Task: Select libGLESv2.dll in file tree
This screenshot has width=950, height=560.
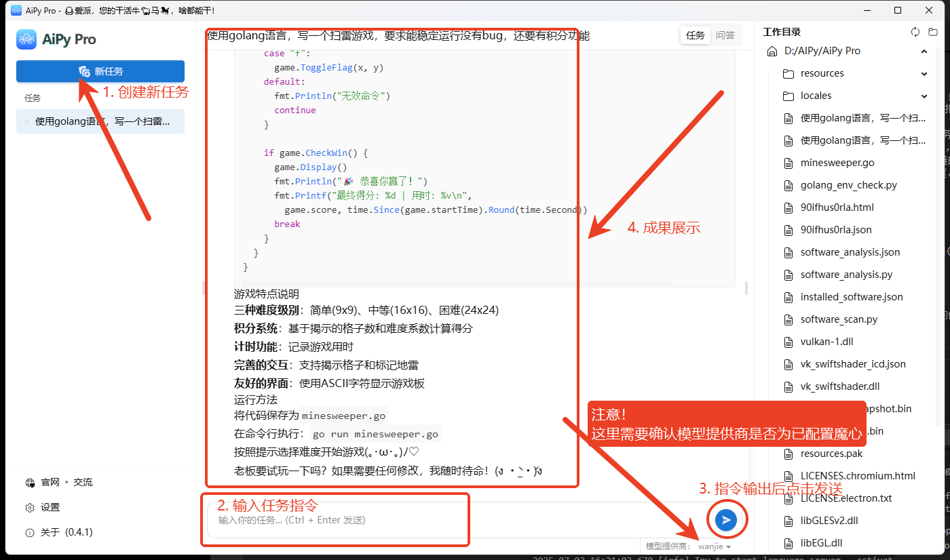Action: (x=829, y=521)
